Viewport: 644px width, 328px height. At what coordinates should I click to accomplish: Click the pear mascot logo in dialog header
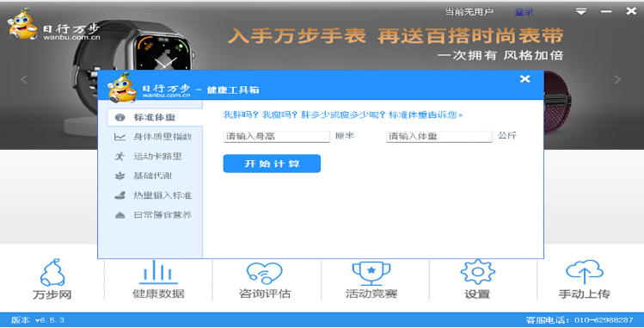point(122,88)
